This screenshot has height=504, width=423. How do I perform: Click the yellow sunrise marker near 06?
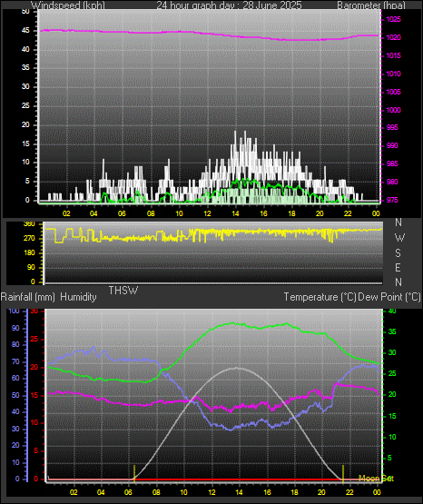point(134,473)
